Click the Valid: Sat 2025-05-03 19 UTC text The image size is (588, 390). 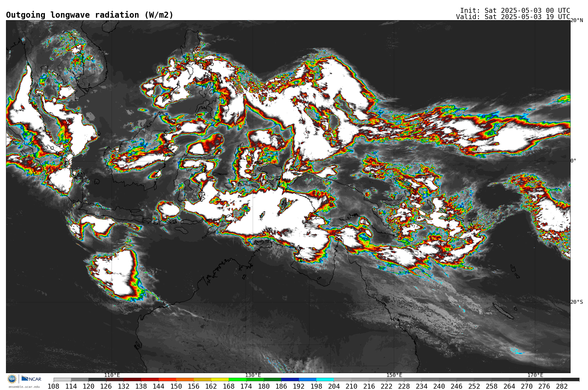[x=513, y=17]
